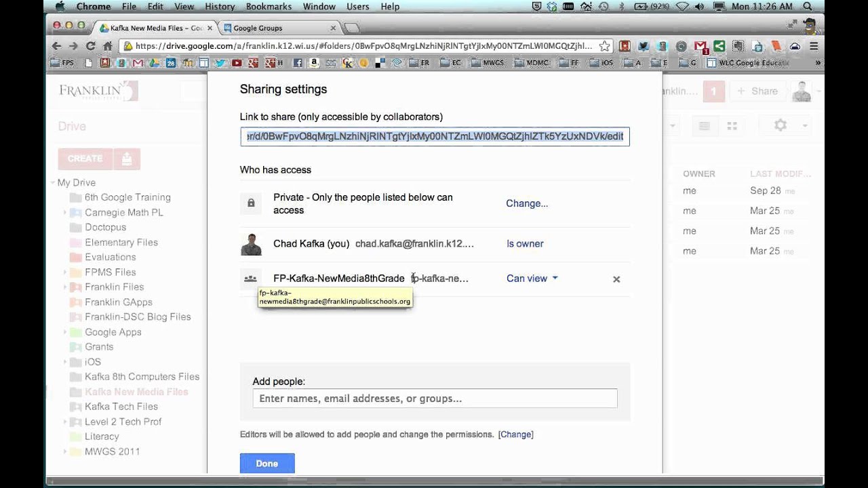Screen dimensions: 868x488
Task: Click the browser back arrow
Action: pyautogui.click(x=57, y=46)
